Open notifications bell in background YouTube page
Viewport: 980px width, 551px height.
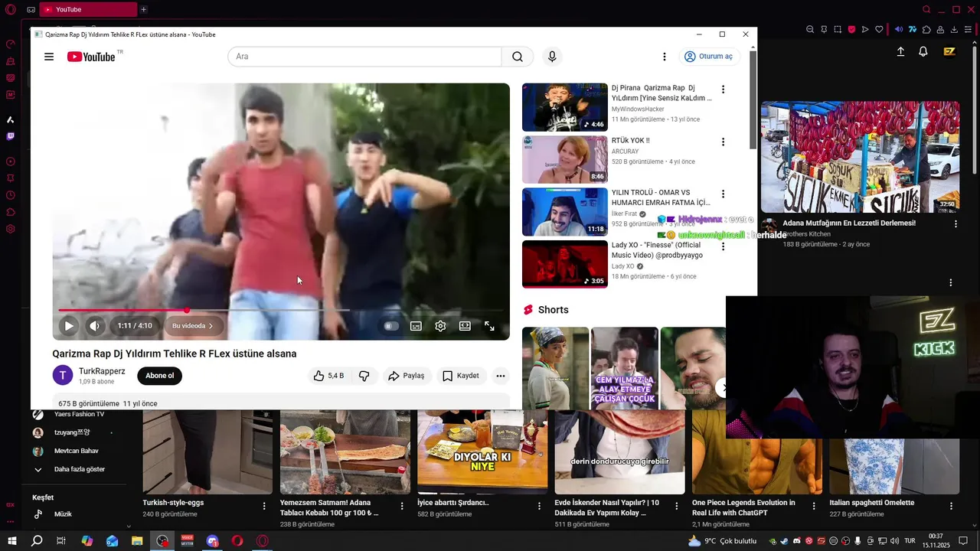pos(923,51)
